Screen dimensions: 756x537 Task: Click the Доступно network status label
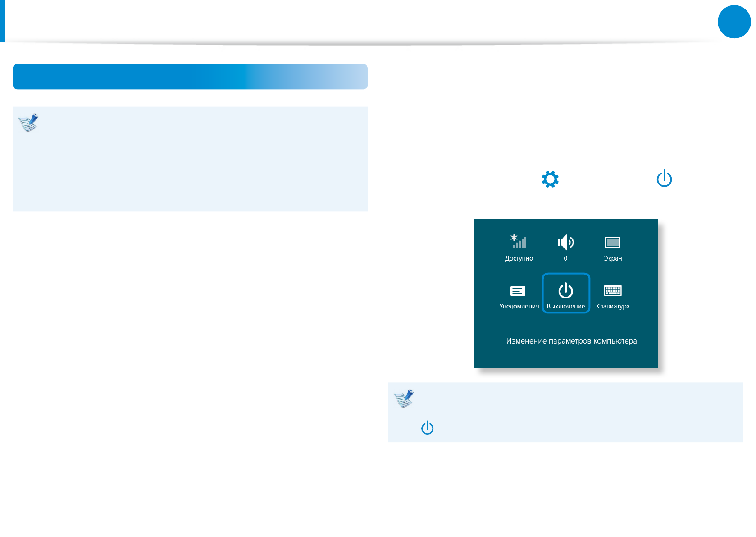[x=519, y=258]
